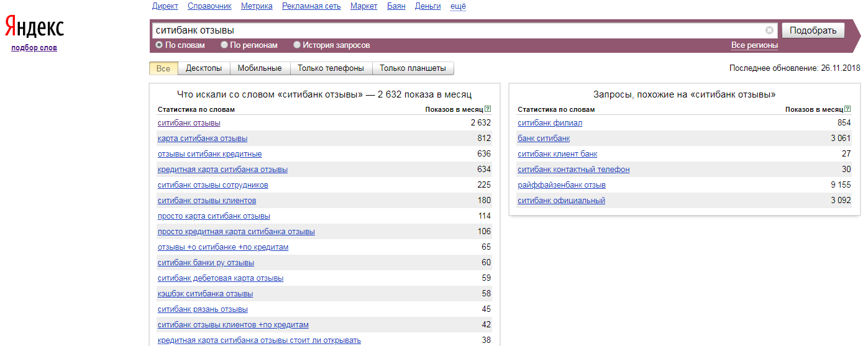Click the 'Последнее обновление: 26.11.2018' text
Screen dimensions: 868x346
795,68
